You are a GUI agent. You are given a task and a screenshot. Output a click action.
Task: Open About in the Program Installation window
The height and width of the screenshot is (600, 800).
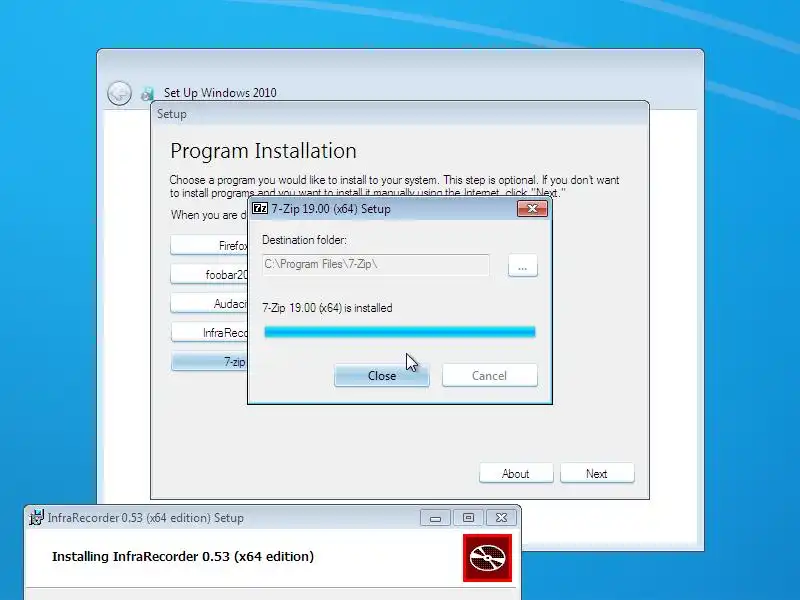point(516,473)
